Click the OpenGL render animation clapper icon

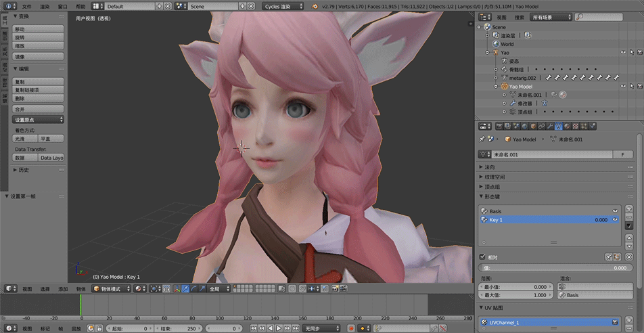point(344,288)
